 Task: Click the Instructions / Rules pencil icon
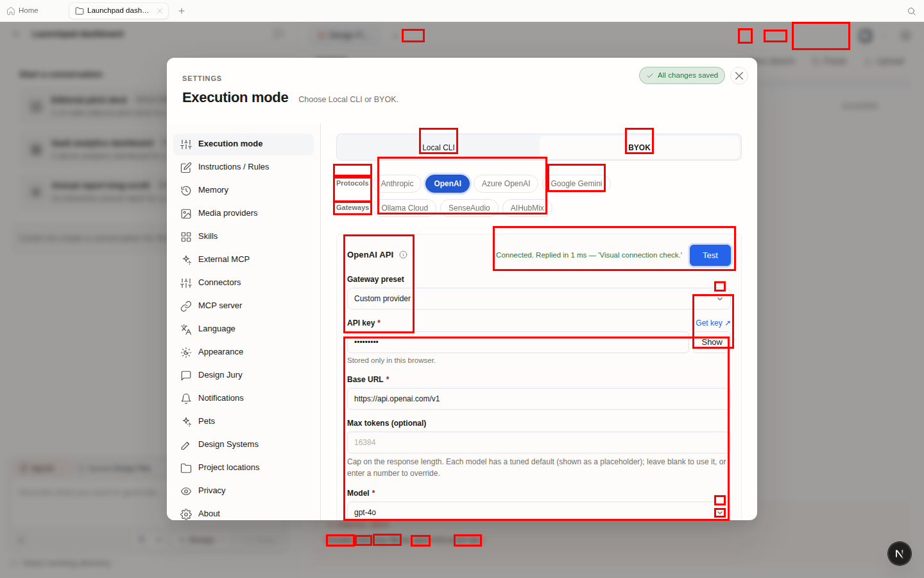[x=186, y=168]
